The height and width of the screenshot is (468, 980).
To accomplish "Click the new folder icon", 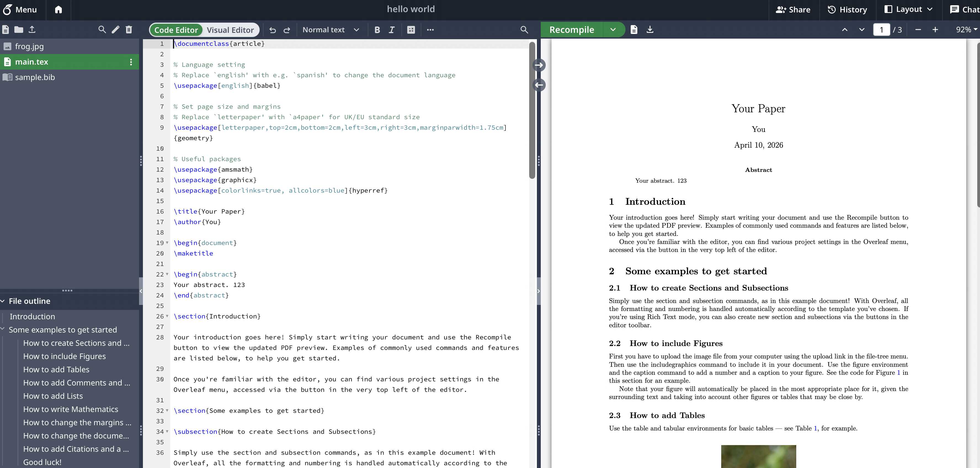I will click(19, 29).
